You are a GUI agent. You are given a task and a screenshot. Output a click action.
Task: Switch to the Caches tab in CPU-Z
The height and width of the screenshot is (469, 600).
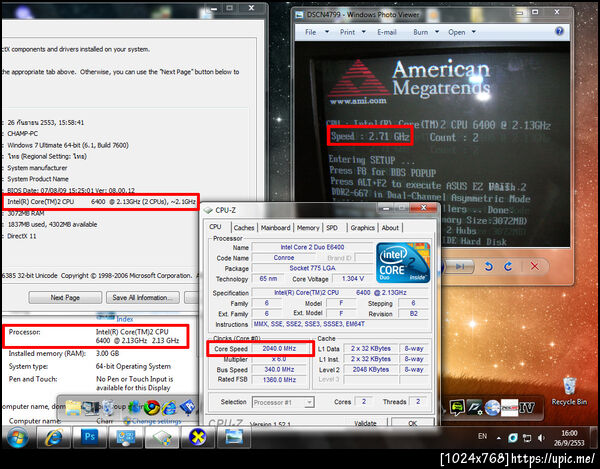(x=244, y=228)
